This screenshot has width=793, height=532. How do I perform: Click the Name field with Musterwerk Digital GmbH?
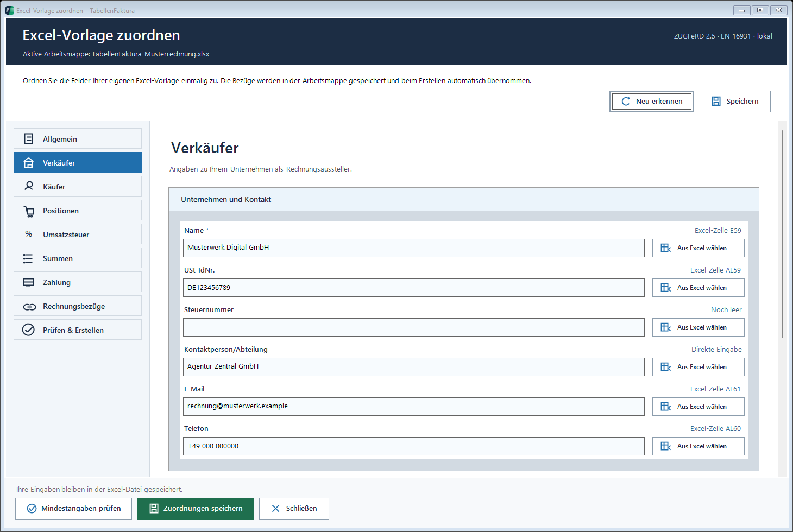click(x=414, y=248)
